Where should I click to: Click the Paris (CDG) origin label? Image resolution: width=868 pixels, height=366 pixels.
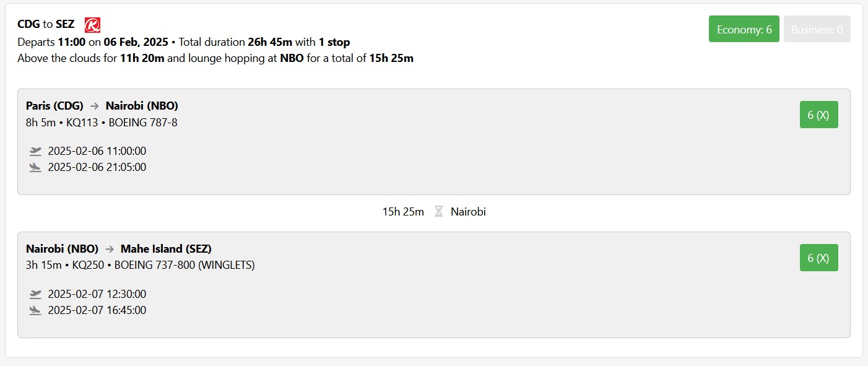[54, 106]
